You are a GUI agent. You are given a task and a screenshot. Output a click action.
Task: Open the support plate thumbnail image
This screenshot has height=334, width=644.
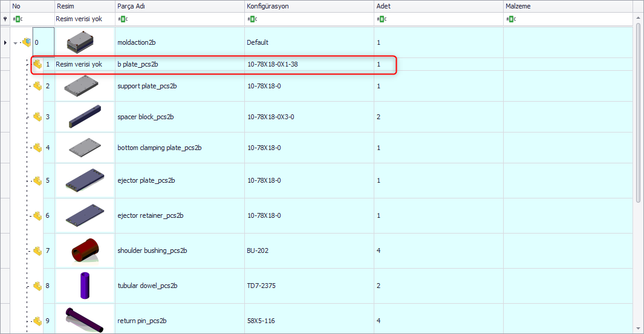tap(81, 86)
